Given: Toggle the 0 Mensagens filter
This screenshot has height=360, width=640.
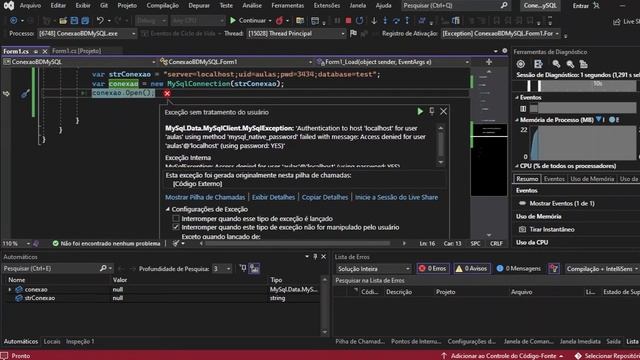Looking at the screenshot, I should click(x=518, y=268).
